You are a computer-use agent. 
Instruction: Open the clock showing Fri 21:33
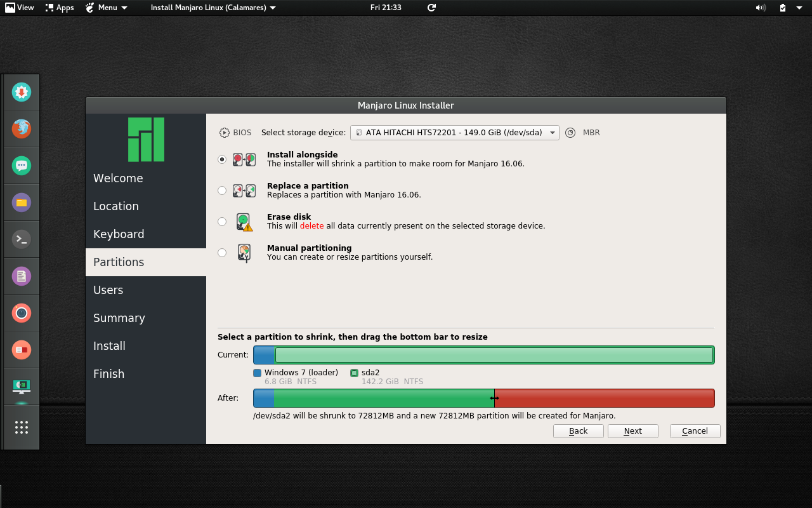coord(386,8)
